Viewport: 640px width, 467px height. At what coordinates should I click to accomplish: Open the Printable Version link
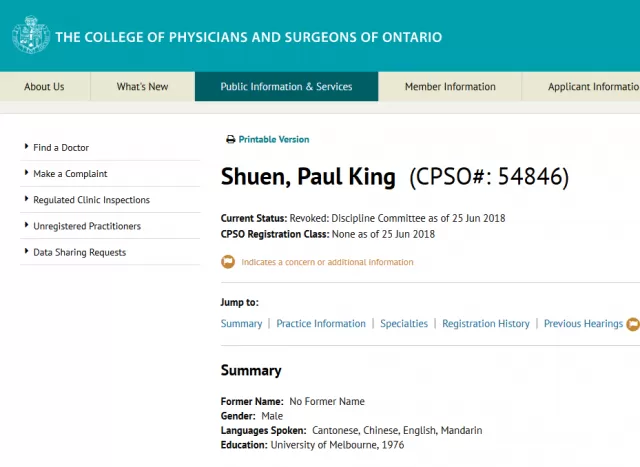tap(274, 140)
